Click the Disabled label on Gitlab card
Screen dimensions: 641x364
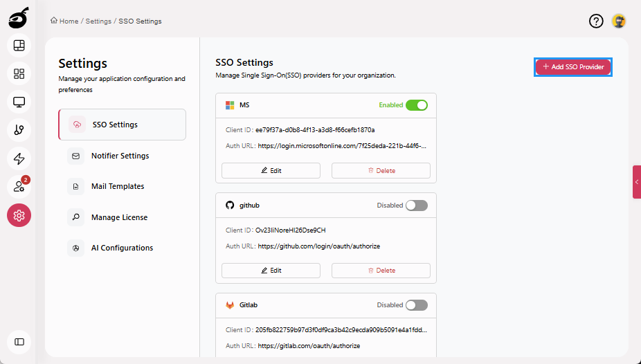(x=390, y=305)
